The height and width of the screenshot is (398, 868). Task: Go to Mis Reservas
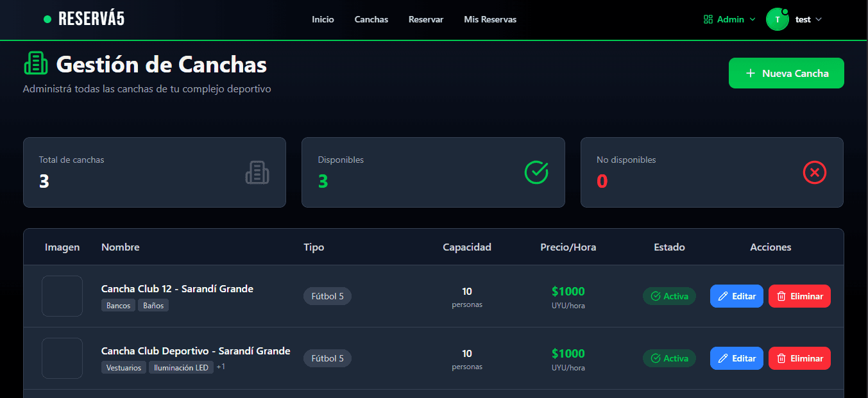click(x=490, y=19)
